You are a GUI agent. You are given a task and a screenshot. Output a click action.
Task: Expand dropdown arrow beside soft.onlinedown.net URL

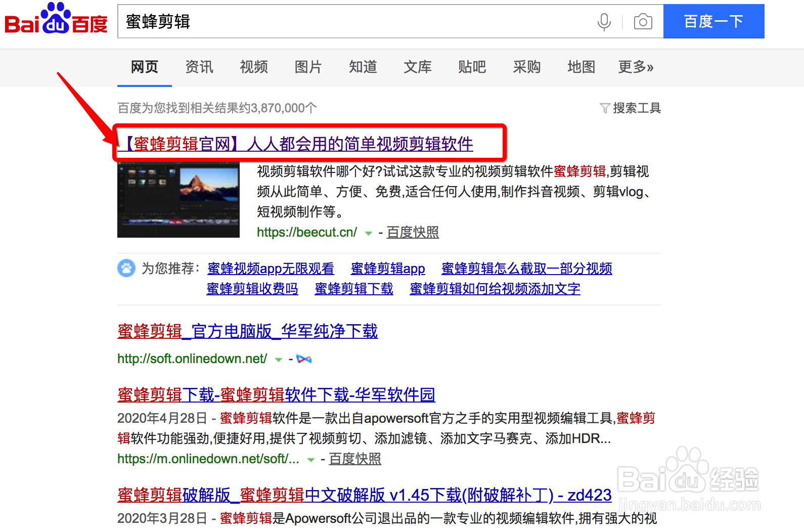278,360
